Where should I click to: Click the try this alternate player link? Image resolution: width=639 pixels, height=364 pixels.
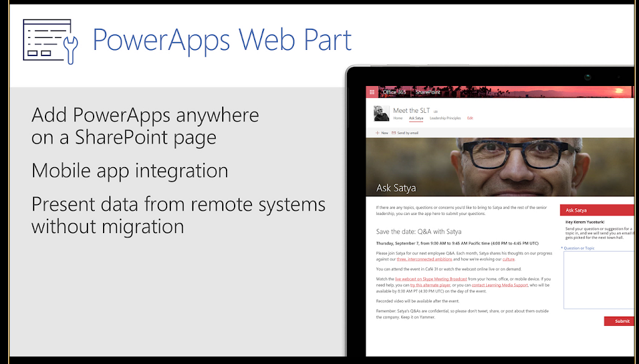pyautogui.click(x=430, y=285)
